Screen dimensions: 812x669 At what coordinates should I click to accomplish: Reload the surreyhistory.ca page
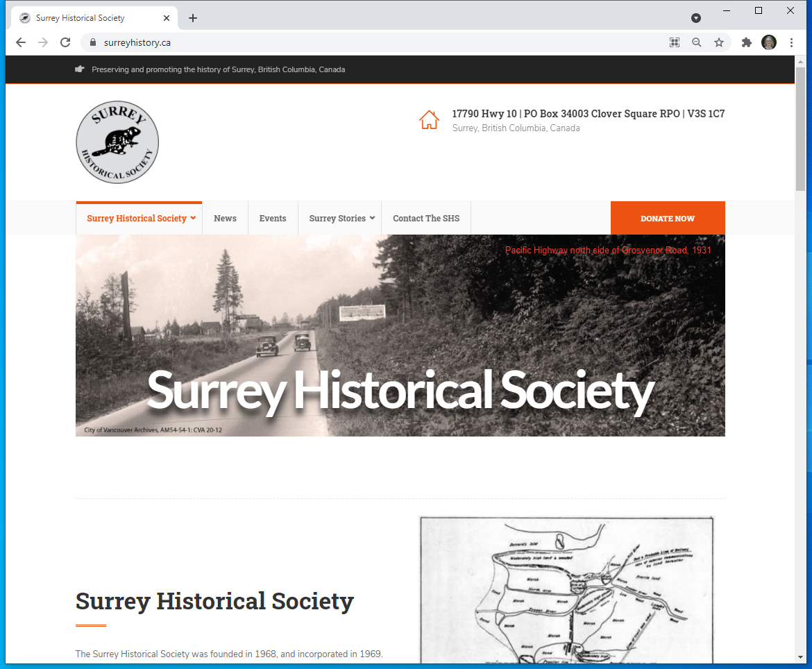coord(65,42)
